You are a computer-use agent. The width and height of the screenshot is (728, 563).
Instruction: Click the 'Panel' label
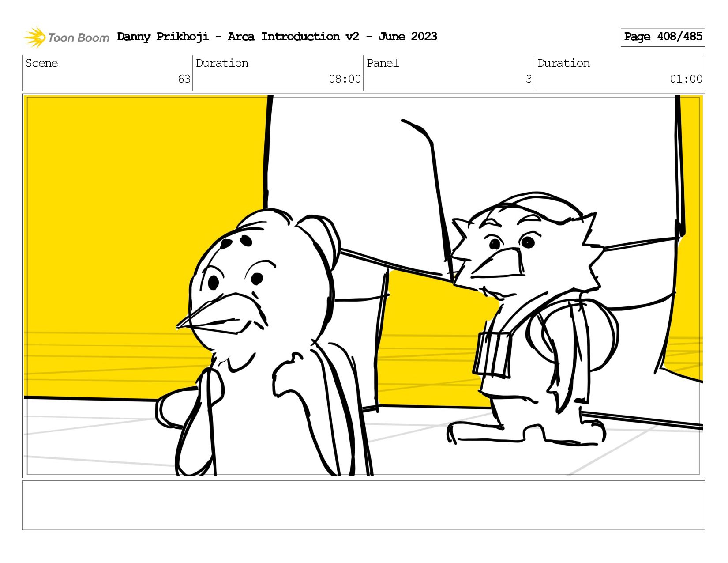pyautogui.click(x=383, y=63)
